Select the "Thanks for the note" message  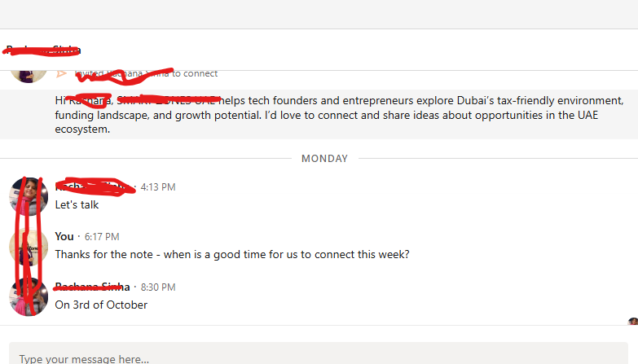click(x=232, y=255)
